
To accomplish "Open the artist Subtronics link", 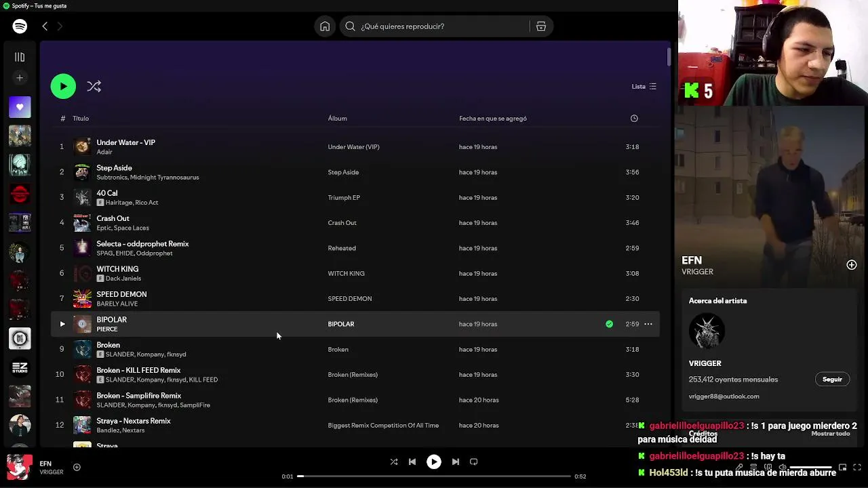I will click(x=111, y=178).
